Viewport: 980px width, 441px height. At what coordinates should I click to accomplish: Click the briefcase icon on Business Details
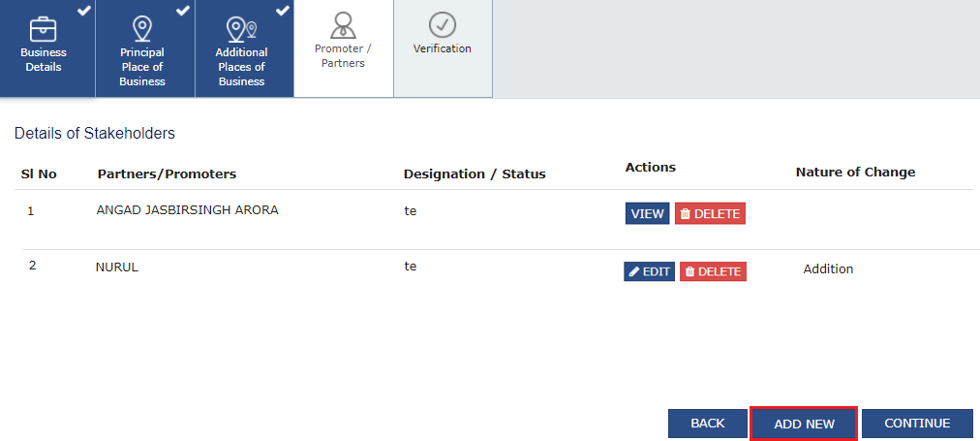point(44,28)
